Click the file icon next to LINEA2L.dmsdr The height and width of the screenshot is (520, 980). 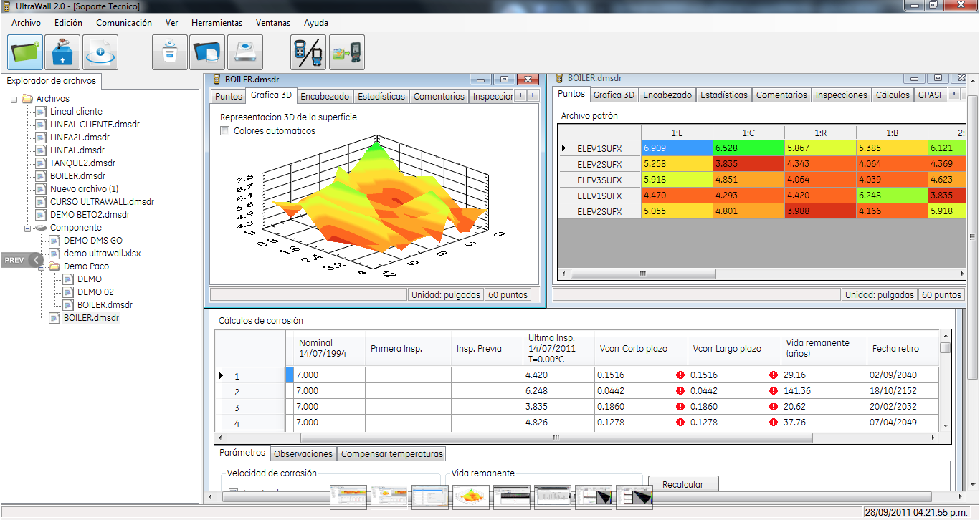pyautogui.click(x=41, y=138)
